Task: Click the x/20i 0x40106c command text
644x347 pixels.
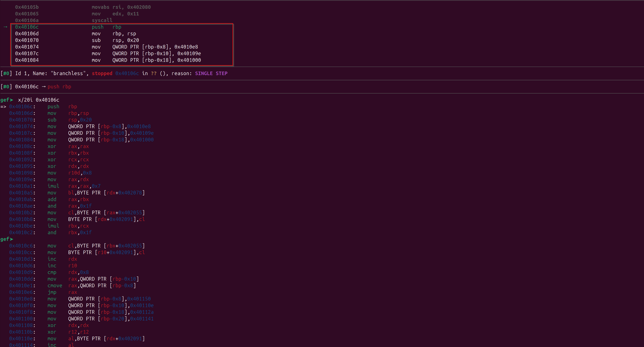Action: [x=39, y=100]
